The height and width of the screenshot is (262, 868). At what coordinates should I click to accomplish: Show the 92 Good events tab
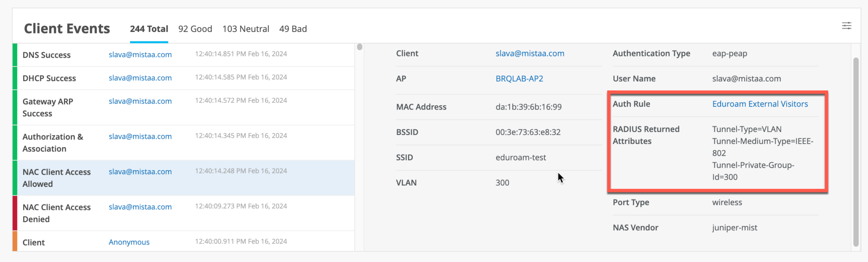195,29
